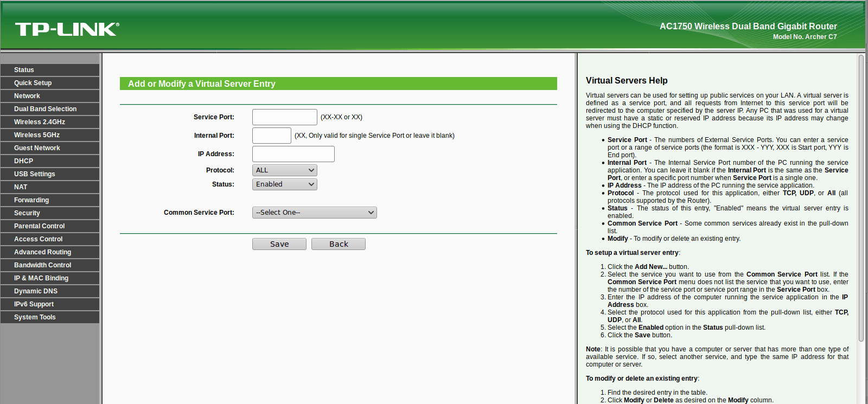
Task: Open IP & MAC Binding section
Action: point(50,278)
